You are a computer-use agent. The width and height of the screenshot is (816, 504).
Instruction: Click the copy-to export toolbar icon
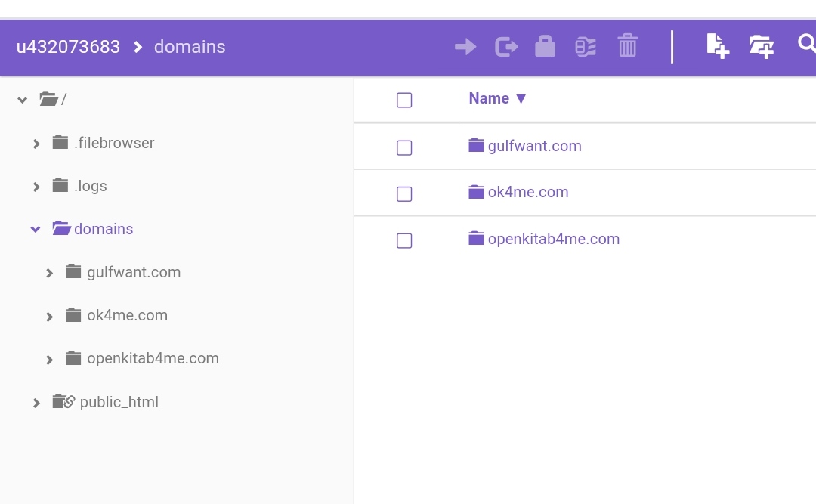point(506,47)
